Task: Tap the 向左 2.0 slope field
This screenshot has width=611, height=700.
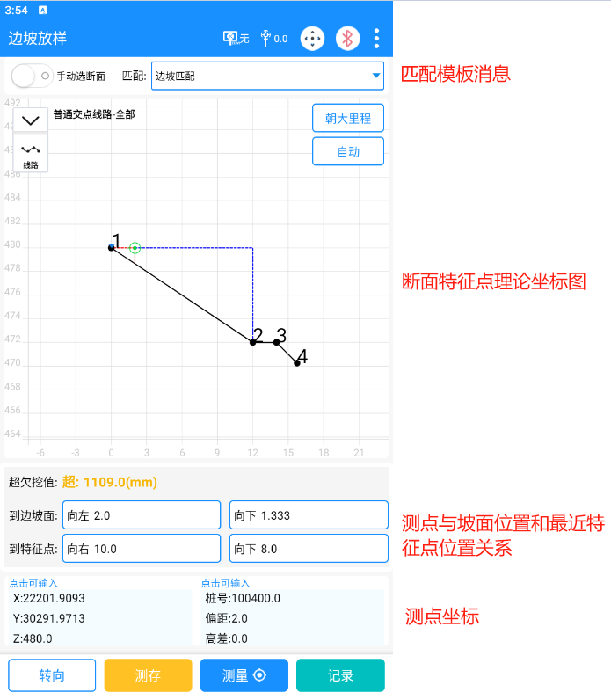Action: 141,515
